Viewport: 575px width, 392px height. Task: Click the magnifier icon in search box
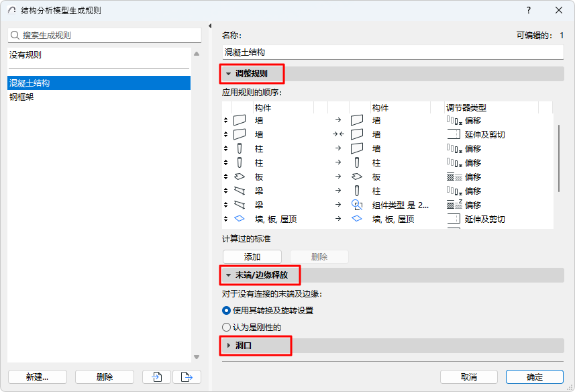point(15,35)
